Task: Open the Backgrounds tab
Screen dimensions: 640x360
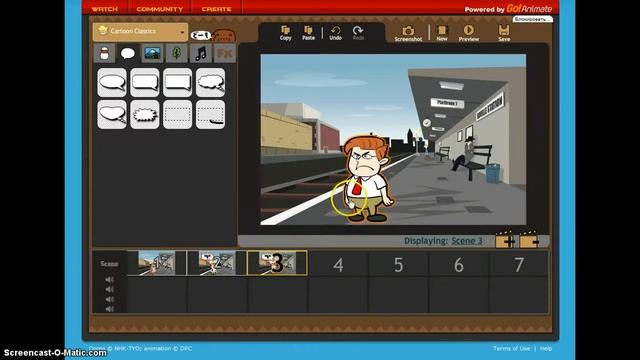Action: (152, 53)
